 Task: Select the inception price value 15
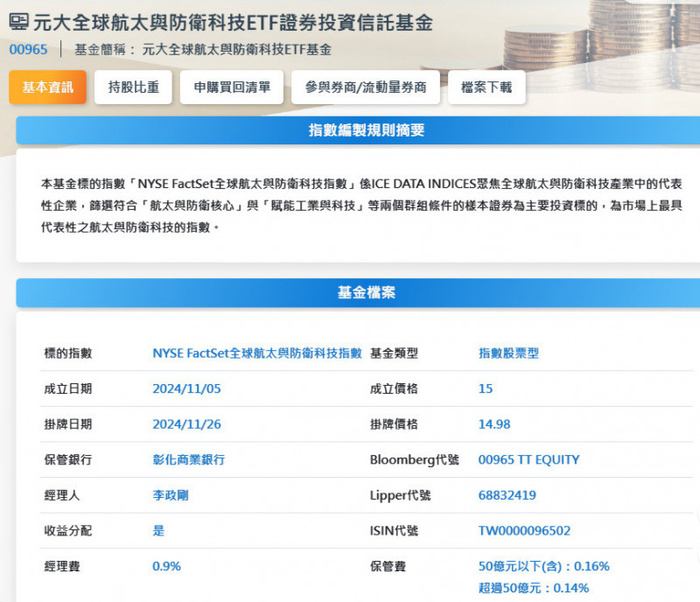486,388
